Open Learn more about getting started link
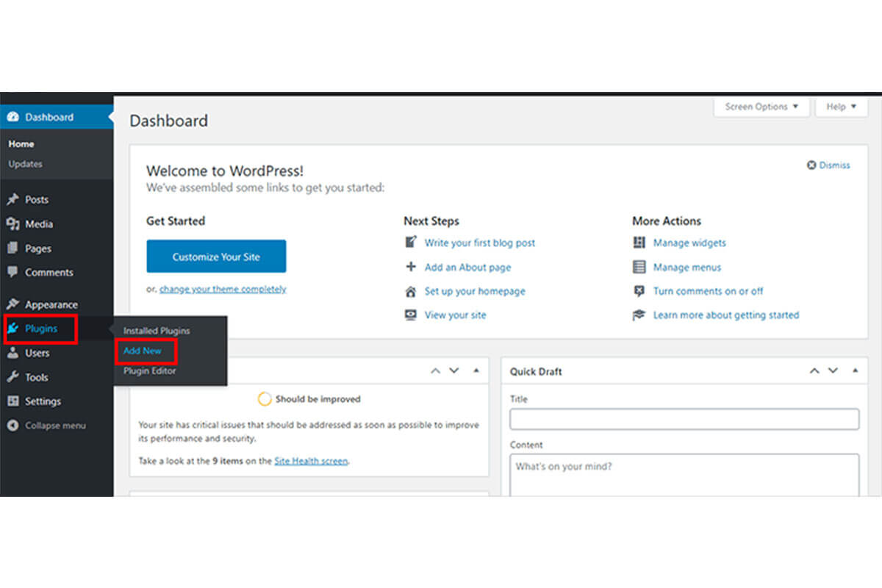 [726, 315]
